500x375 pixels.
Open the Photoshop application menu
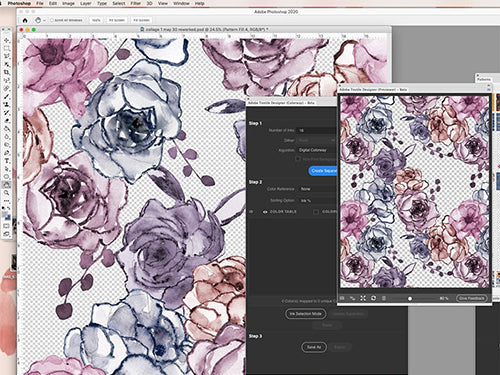19,3
